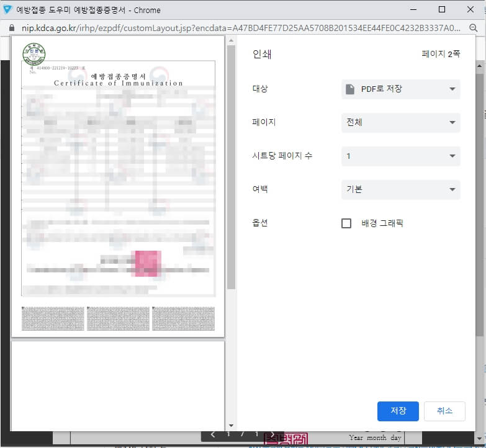Click the 페이지 2쪽 page count text
The image size is (486, 448).
pyautogui.click(x=441, y=54)
